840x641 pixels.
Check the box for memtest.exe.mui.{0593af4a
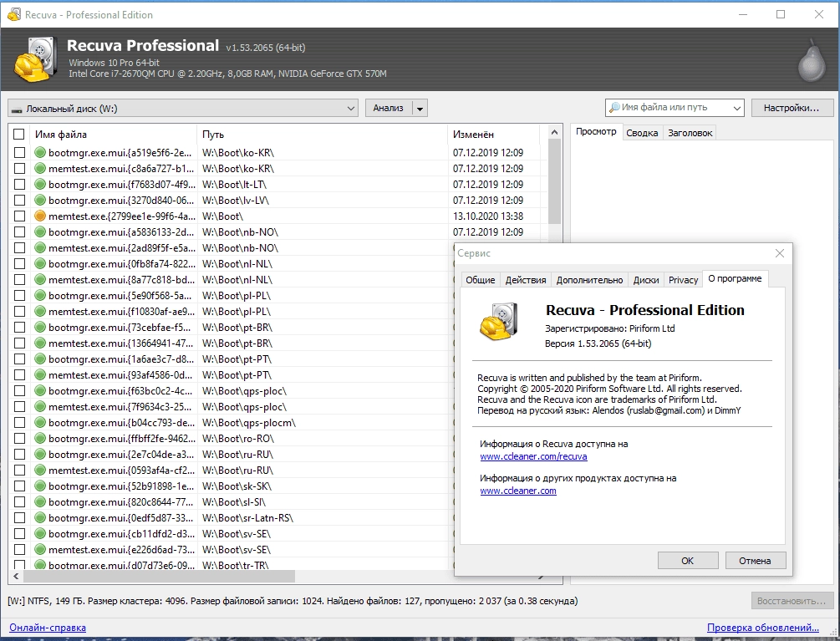pyautogui.click(x=19, y=471)
